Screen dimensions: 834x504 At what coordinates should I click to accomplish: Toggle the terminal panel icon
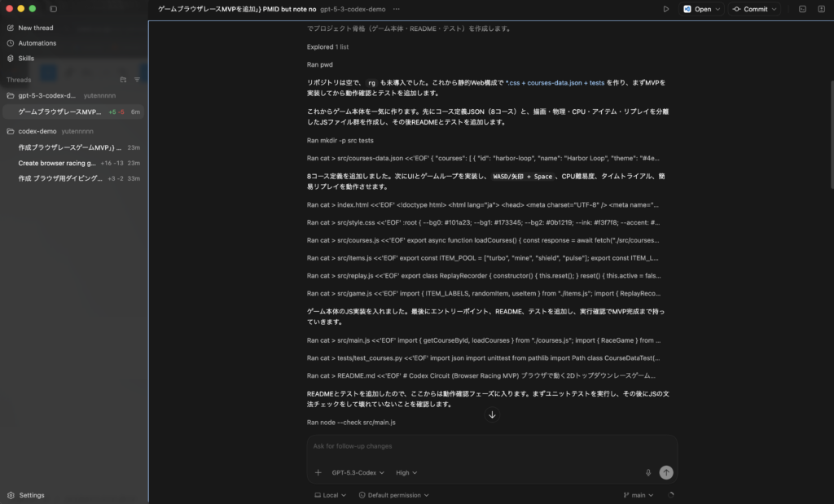[x=802, y=9]
